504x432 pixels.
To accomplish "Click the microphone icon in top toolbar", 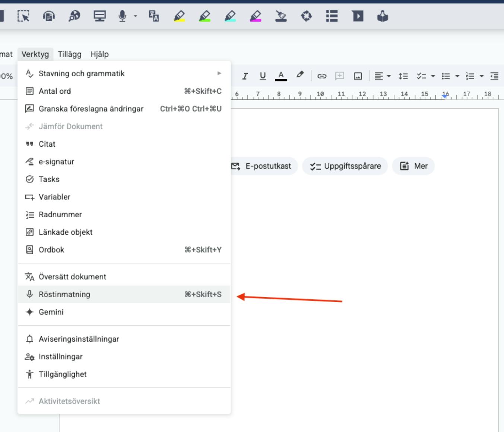I will (x=122, y=16).
